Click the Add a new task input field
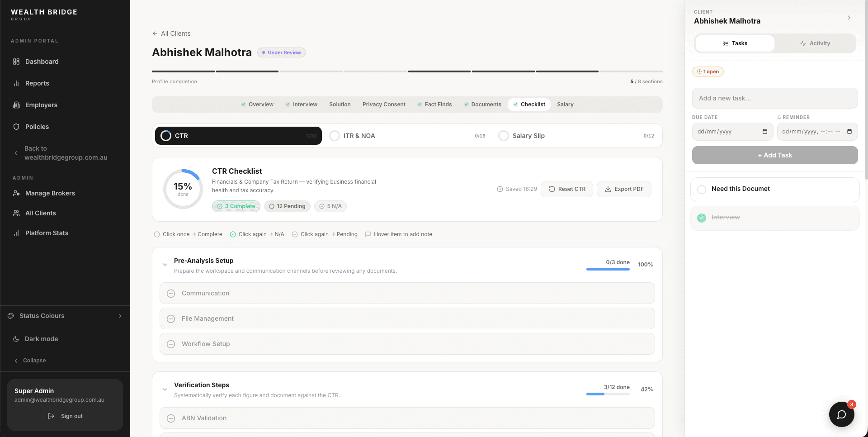 click(775, 98)
